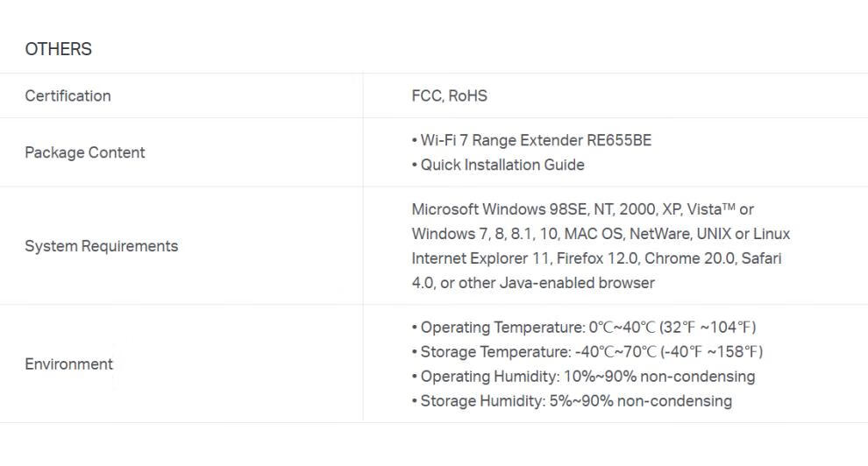The height and width of the screenshot is (466, 868).
Task: Click the Storage Temperature specification
Action: 591,351
